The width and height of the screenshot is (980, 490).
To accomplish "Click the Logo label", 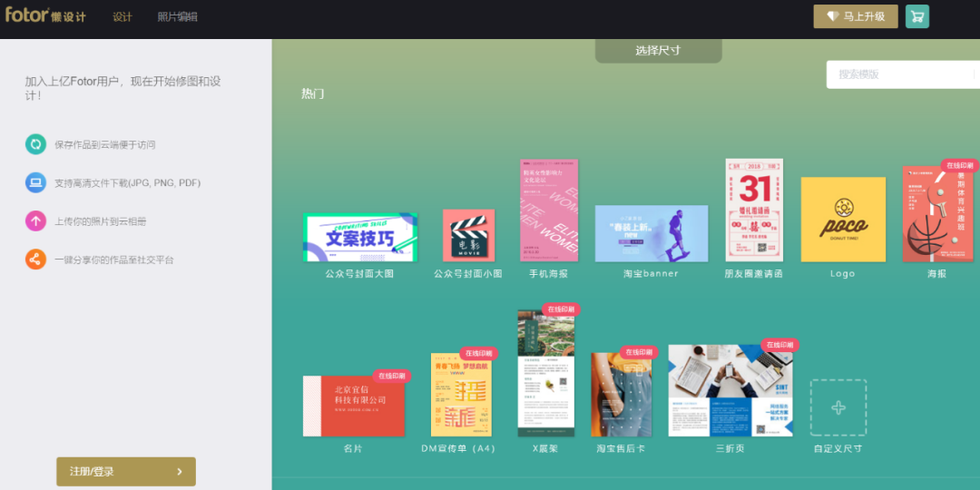I will pos(842,274).
